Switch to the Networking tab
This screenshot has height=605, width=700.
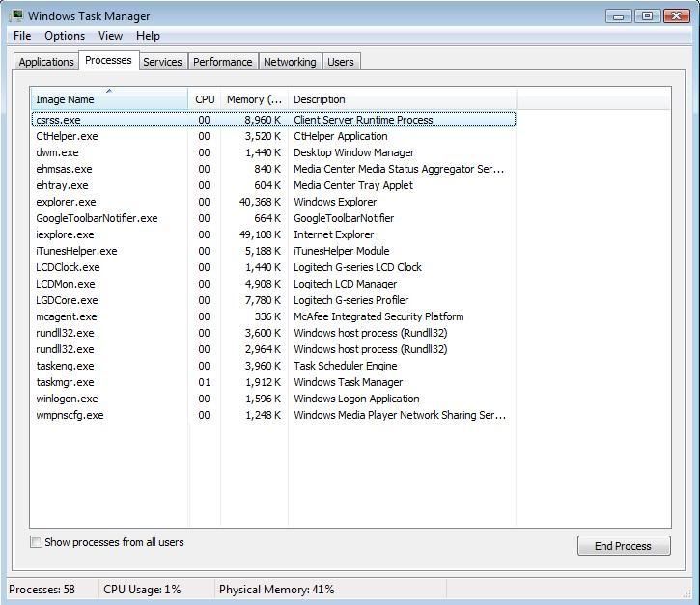point(290,62)
